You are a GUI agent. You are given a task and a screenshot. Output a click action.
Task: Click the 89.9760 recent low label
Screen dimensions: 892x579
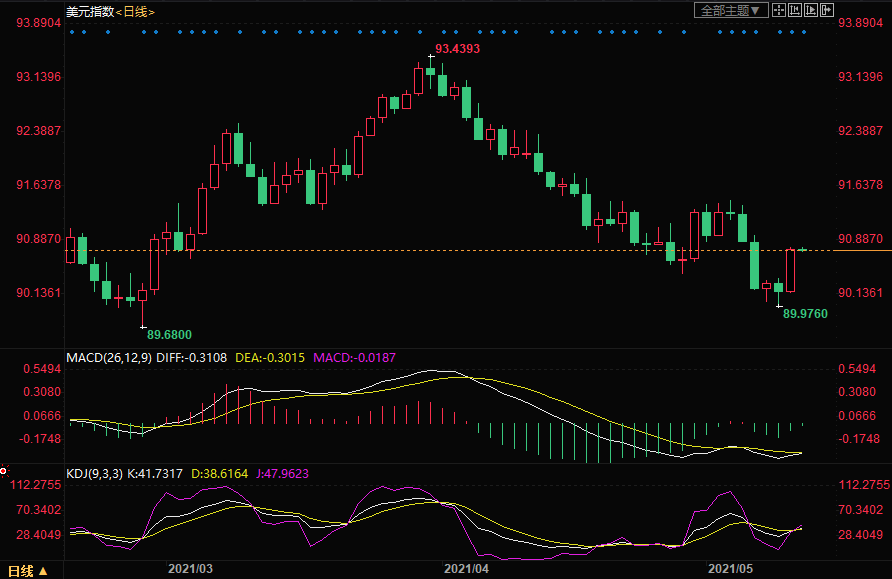(x=805, y=313)
